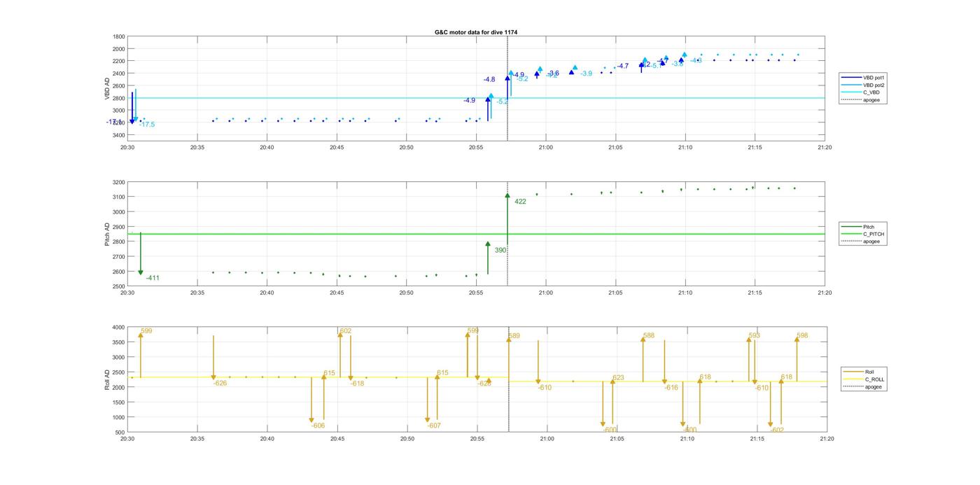Click the '2900' tick on the Pitch axis

(x=119, y=227)
